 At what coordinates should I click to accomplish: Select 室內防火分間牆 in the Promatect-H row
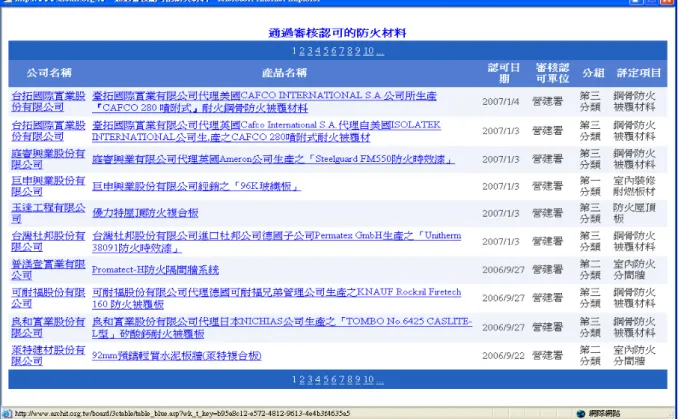[x=634, y=270]
